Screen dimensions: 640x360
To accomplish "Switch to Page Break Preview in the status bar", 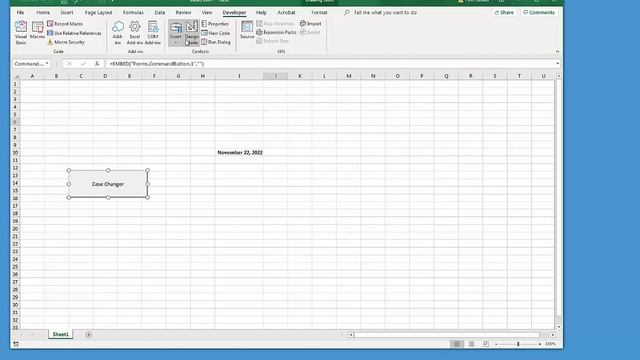I will point(486,344).
